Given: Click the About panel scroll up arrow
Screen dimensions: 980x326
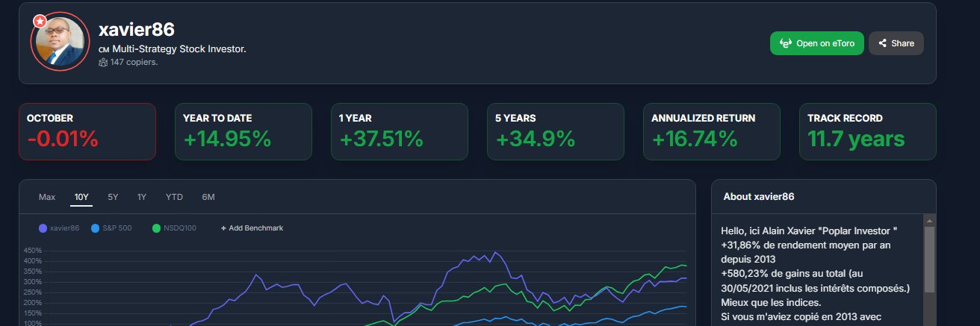Looking at the screenshot, I should 929,220.
